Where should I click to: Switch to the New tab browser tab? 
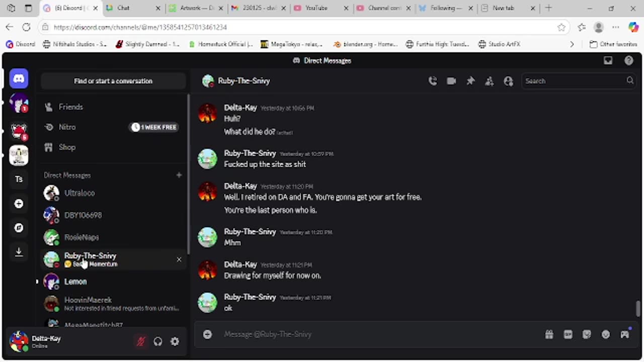click(x=508, y=8)
